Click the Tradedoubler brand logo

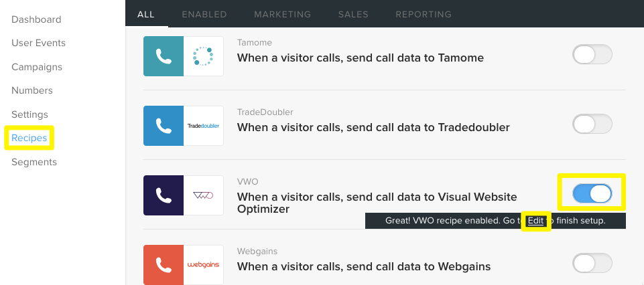[203, 126]
